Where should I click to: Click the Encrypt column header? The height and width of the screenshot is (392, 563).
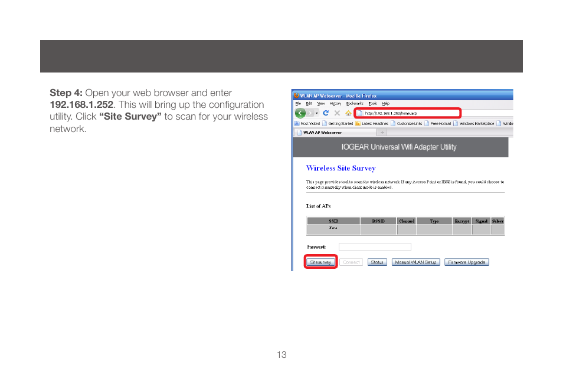[462, 221]
